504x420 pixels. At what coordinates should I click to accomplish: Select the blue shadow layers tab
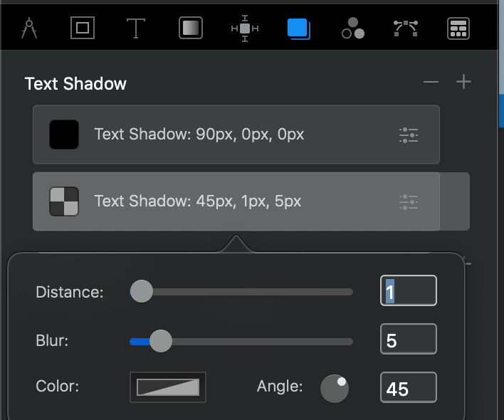(x=299, y=28)
